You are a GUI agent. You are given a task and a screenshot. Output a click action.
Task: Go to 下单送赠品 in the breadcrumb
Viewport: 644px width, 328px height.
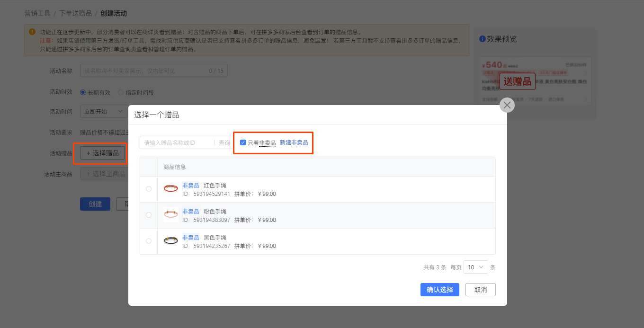pos(75,13)
